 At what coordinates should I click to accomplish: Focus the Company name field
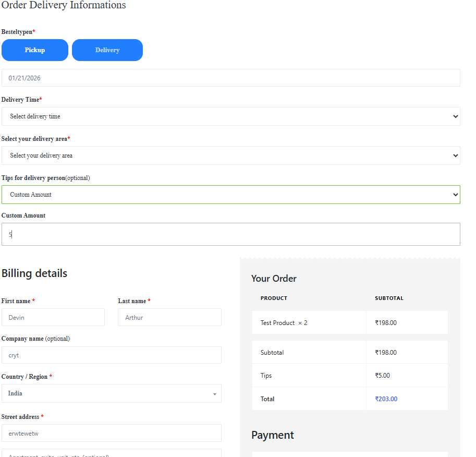111,355
